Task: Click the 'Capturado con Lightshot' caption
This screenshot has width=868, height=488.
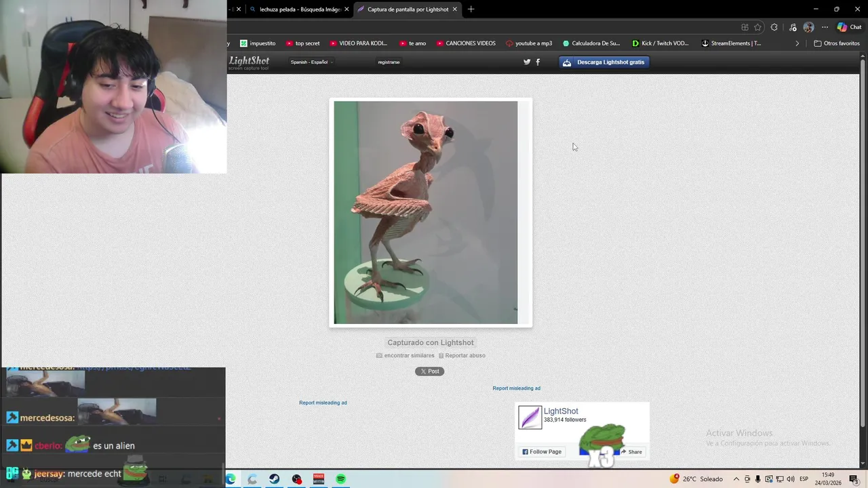Action: (431, 343)
